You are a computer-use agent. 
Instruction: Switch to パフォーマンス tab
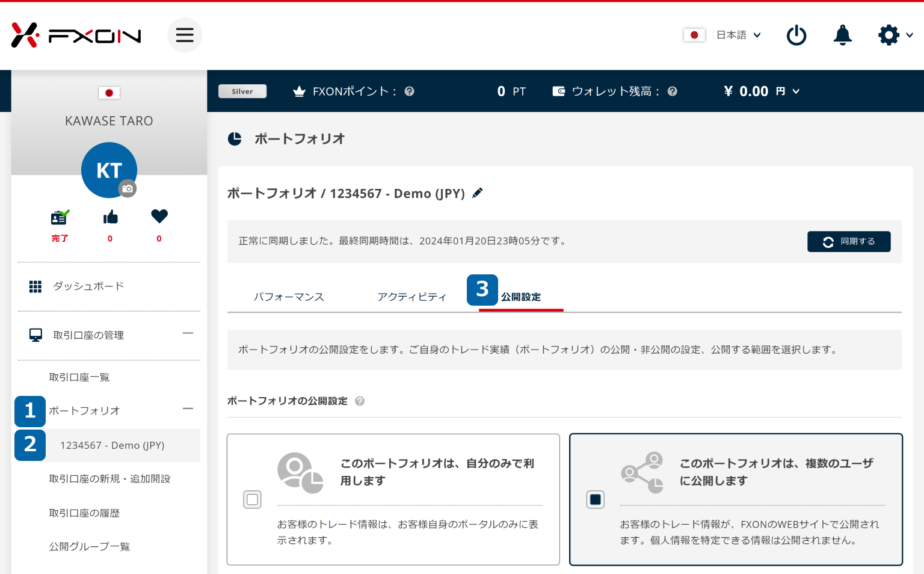(x=289, y=297)
